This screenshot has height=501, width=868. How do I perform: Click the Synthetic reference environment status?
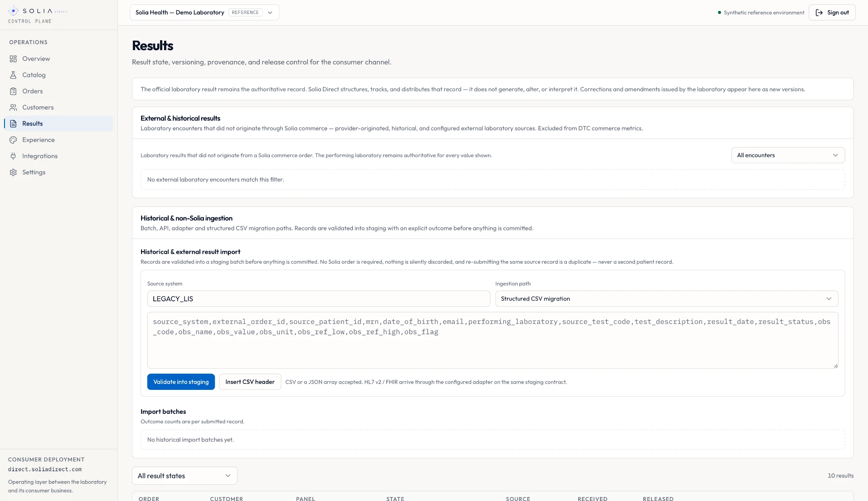pyautogui.click(x=764, y=13)
